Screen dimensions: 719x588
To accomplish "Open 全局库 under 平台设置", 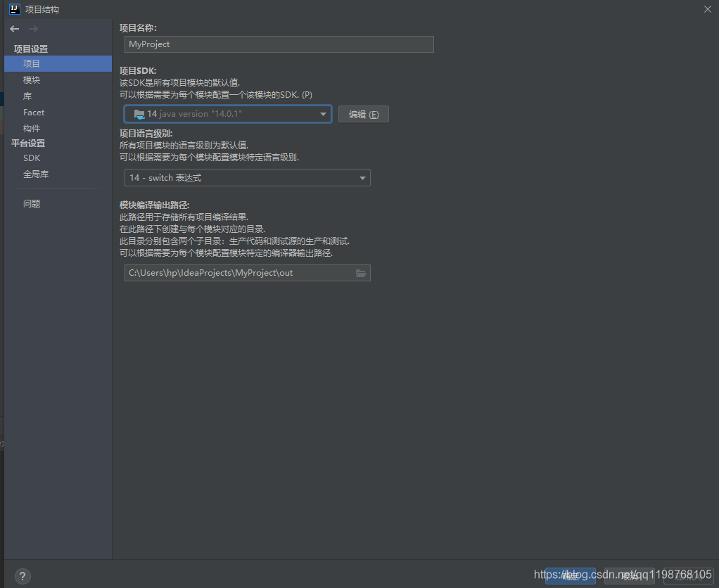I will pos(36,174).
